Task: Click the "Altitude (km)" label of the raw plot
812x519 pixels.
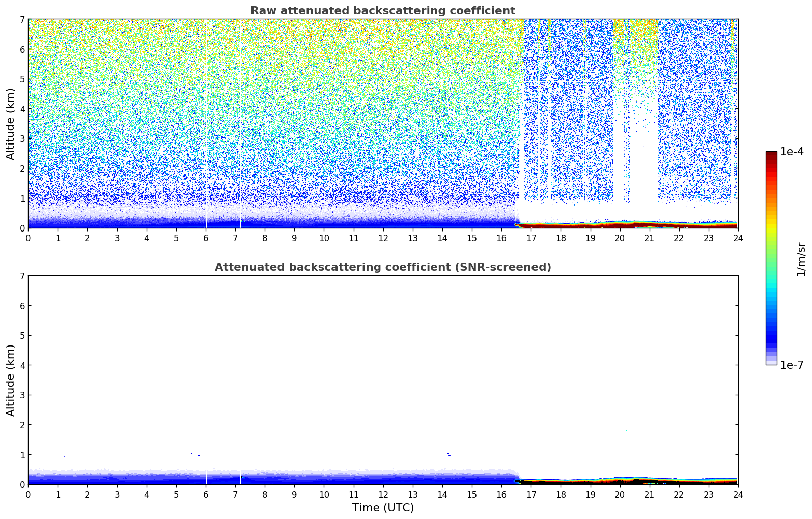Action: tap(10, 124)
